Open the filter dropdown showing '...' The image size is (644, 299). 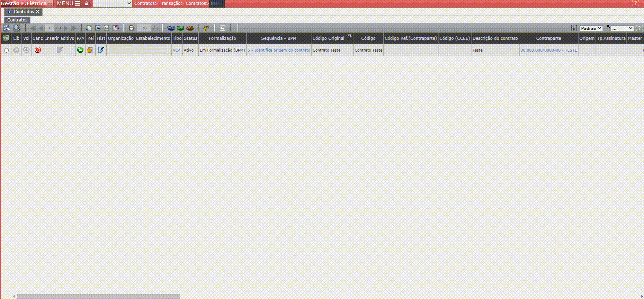pos(622,28)
